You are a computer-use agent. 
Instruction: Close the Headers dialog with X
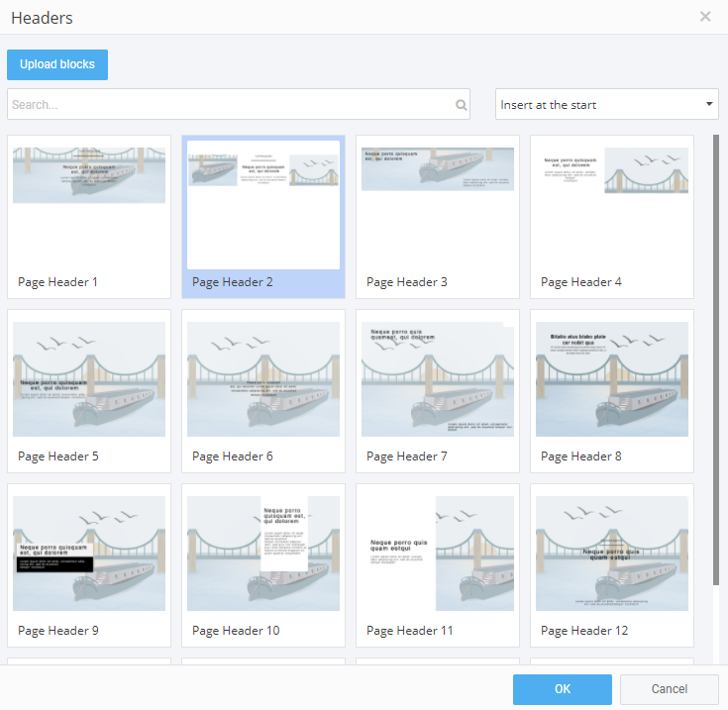click(x=705, y=17)
